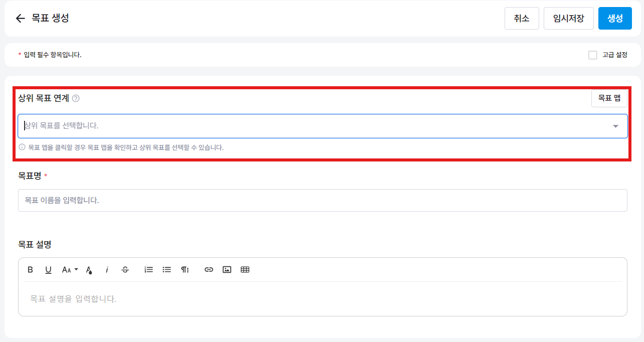Enable the 고급 설정 checkbox

pos(593,55)
